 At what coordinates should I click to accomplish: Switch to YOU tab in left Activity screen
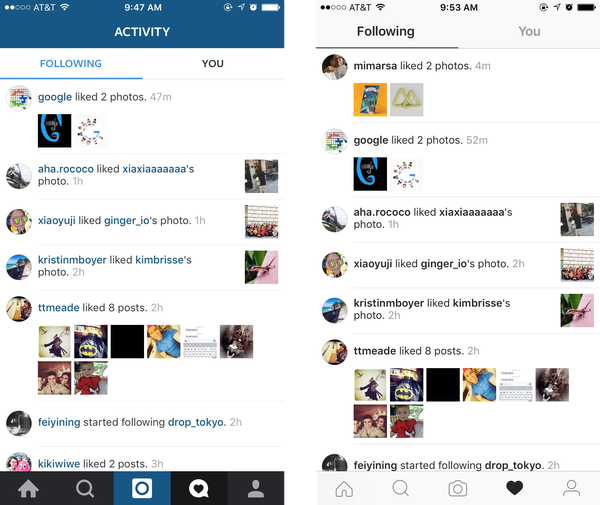pyautogui.click(x=213, y=64)
